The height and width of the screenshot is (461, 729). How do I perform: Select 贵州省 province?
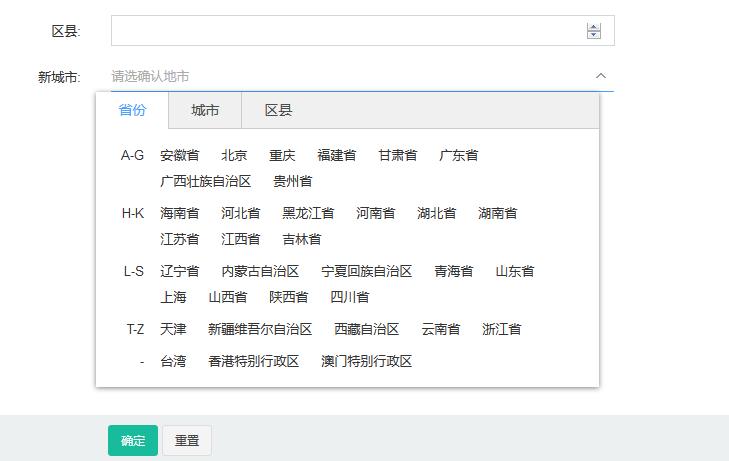[292, 181]
